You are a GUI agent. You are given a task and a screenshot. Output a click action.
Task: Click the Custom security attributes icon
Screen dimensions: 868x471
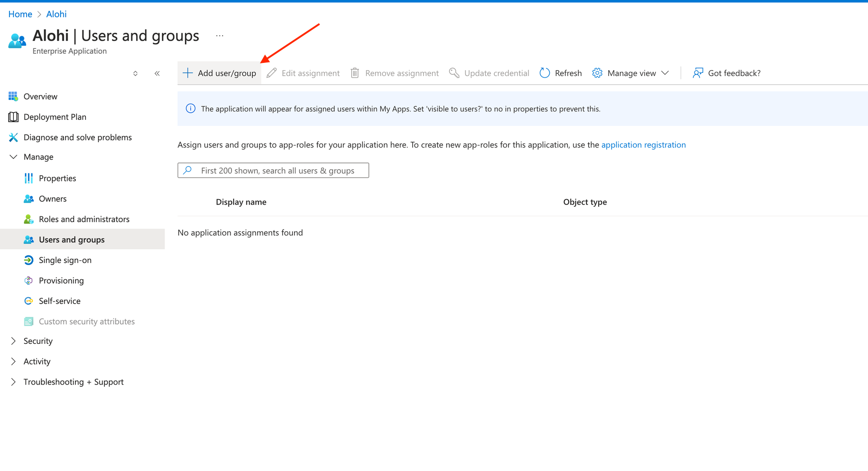(x=28, y=321)
